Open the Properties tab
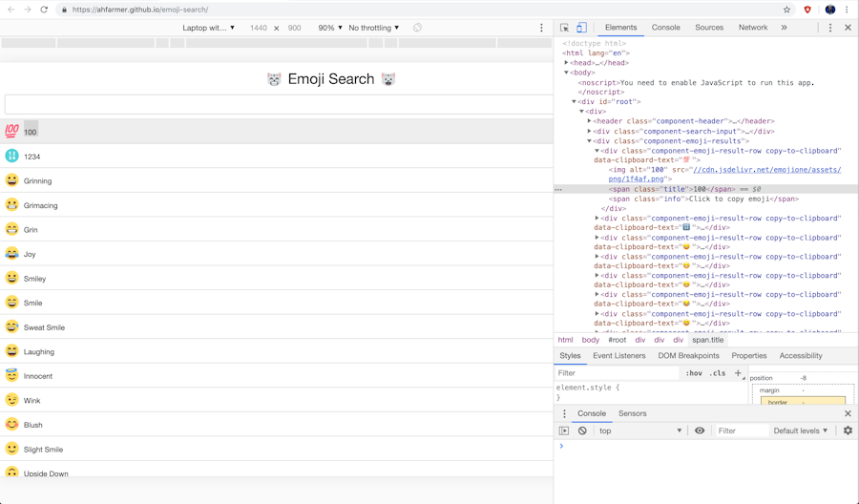 749,355
